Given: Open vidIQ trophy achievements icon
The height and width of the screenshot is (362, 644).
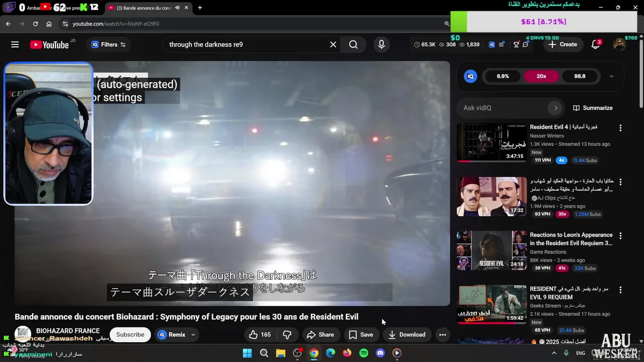Looking at the screenshot, I should (516, 45).
